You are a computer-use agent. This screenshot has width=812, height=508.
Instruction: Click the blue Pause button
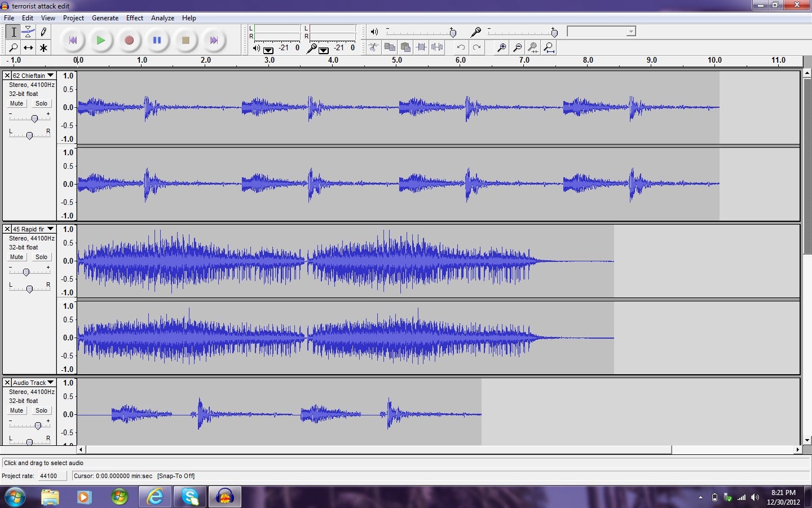click(157, 40)
